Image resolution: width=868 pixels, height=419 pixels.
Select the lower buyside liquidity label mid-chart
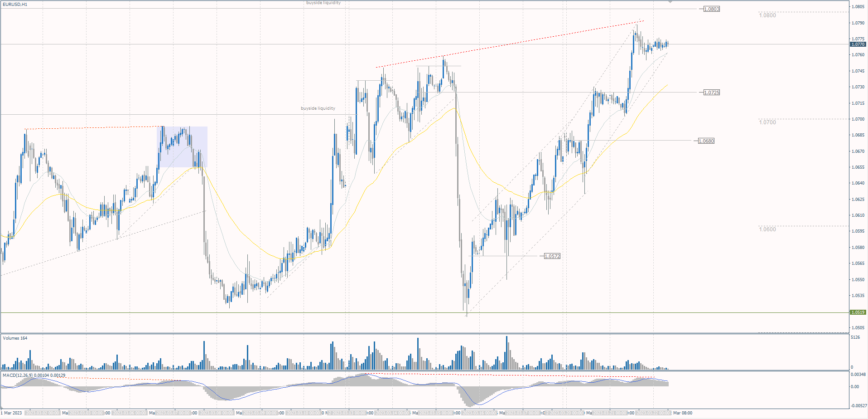(318, 108)
